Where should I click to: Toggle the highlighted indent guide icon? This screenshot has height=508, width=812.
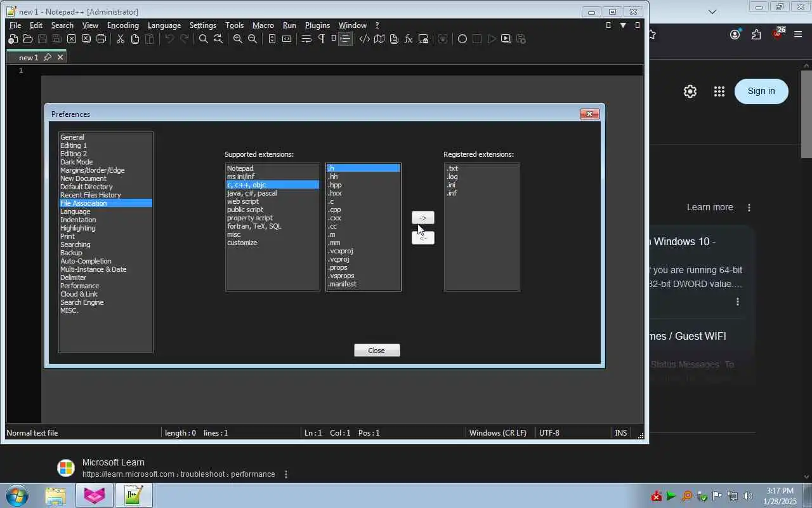[x=345, y=39]
